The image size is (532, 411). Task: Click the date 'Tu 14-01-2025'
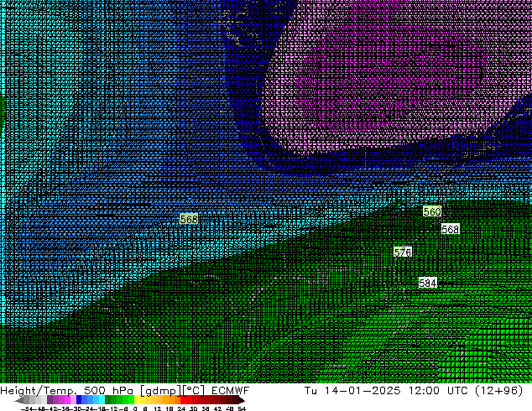[353, 391]
